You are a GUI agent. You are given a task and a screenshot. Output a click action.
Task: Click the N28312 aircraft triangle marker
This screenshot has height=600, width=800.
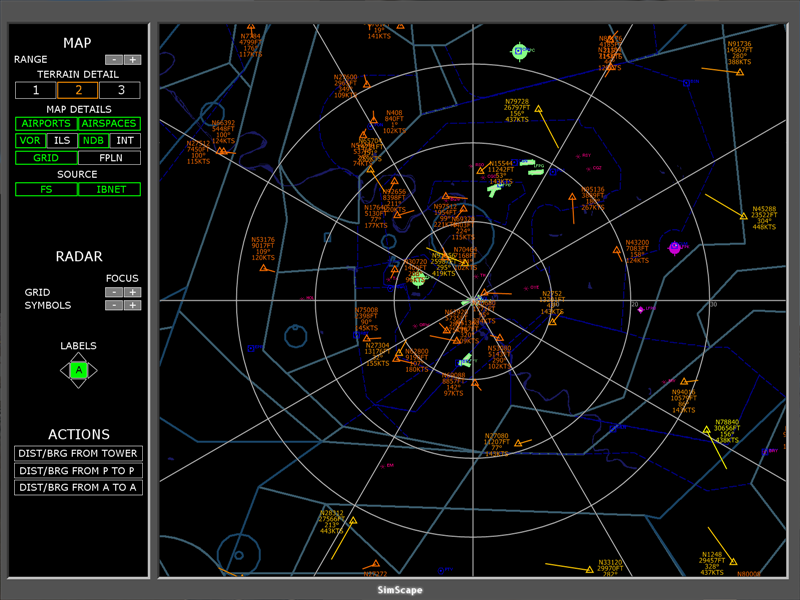[x=353, y=521]
